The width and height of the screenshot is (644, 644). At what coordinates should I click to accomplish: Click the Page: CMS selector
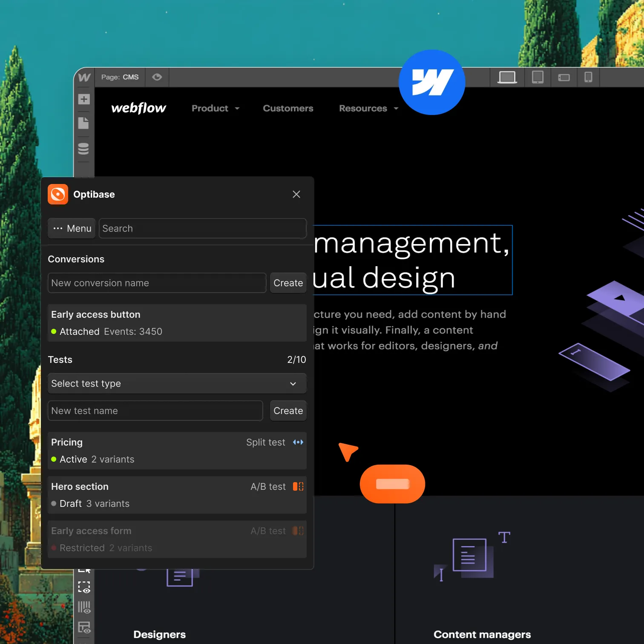click(x=120, y=77)
